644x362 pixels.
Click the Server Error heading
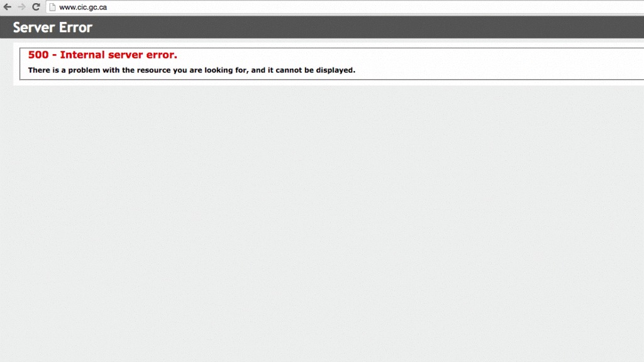click(53, 28)
